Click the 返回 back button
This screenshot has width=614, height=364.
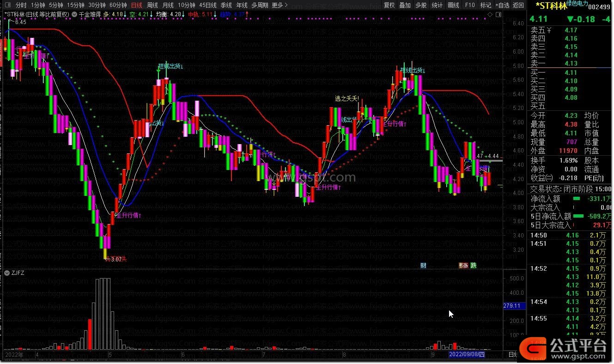[518, 5]
